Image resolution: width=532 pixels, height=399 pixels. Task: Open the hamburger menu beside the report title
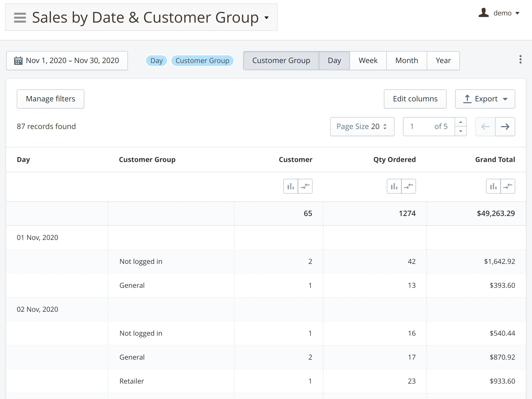click(x=20, y=17)
